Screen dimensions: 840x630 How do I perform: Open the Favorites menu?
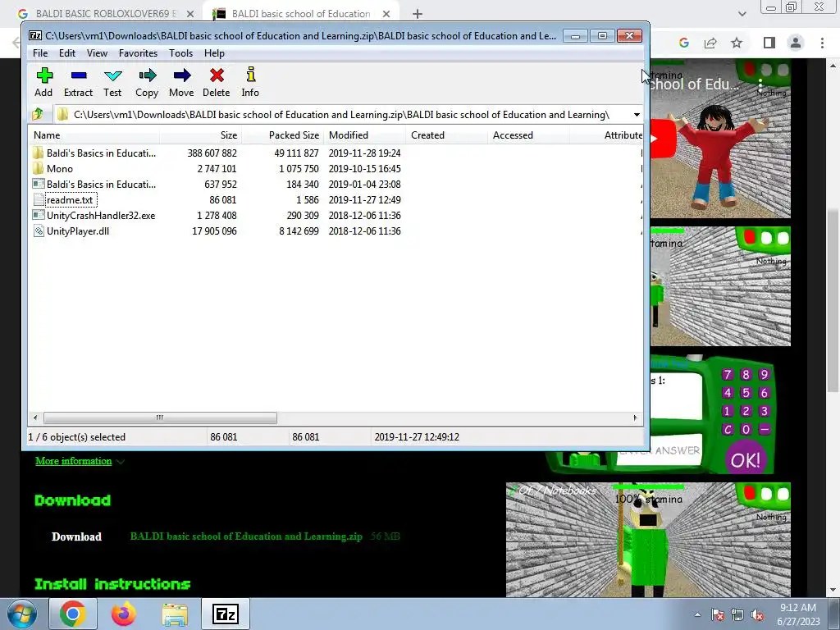point(138,53)
